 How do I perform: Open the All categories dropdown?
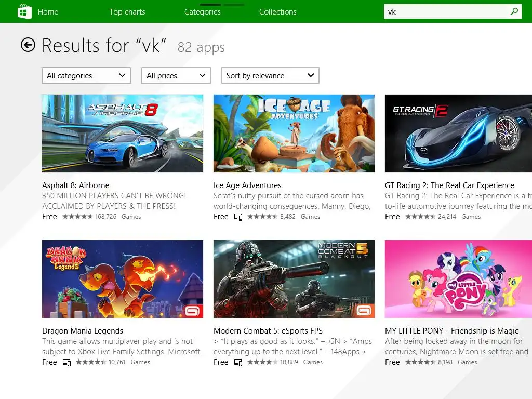86,75
